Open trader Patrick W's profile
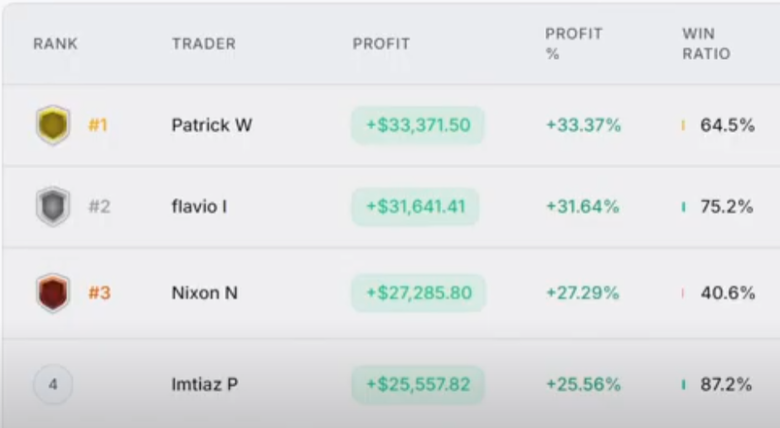Image resolution: width=780 pixels, height=428 pixels. point(212,125)
